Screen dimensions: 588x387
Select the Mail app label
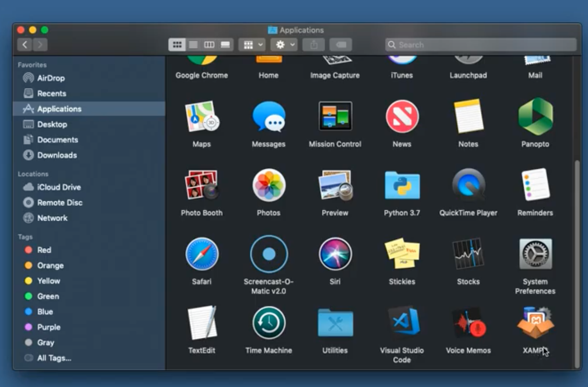click(535, 76)
